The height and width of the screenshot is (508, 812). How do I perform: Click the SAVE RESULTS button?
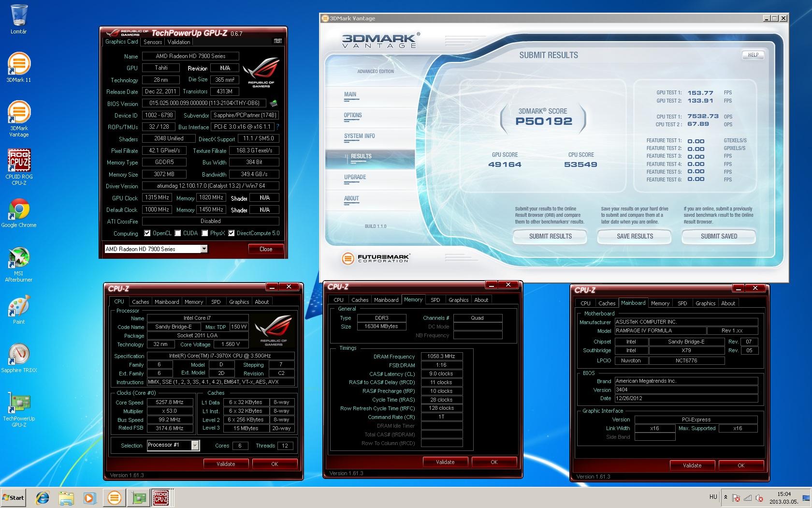coord(635,236)
